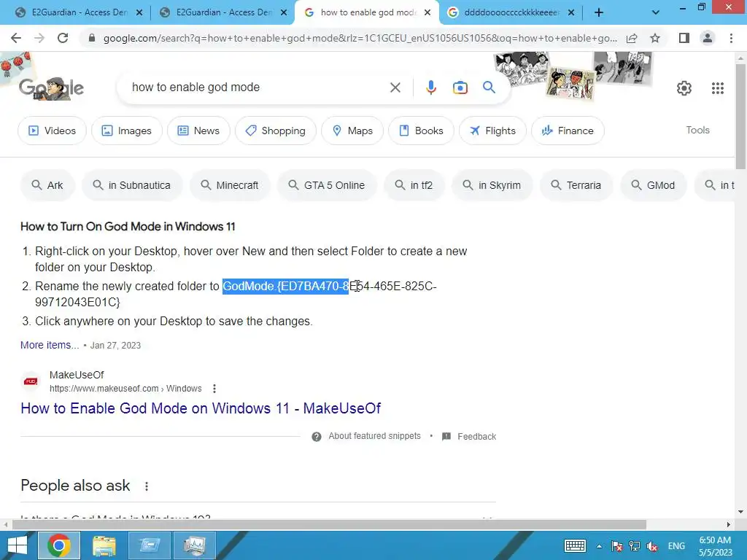Viewport: 747px width, 560px height.
Task: Open About featured snippets
Action: pos(374,436)
